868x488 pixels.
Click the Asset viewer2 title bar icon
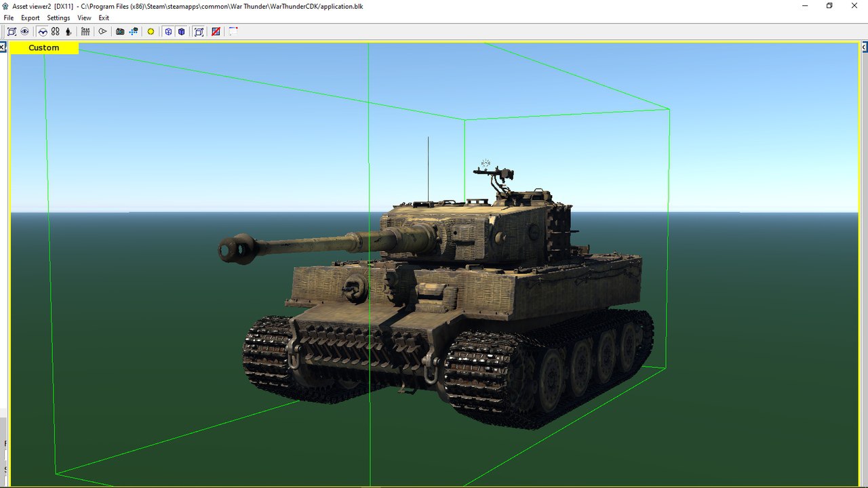tap(5, 5)
